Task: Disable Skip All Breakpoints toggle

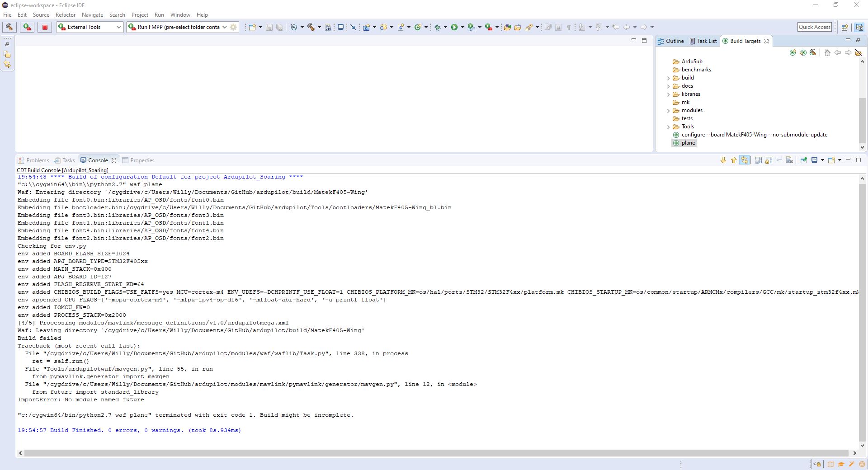Action: pyautogui.click(x=353, y=27)
